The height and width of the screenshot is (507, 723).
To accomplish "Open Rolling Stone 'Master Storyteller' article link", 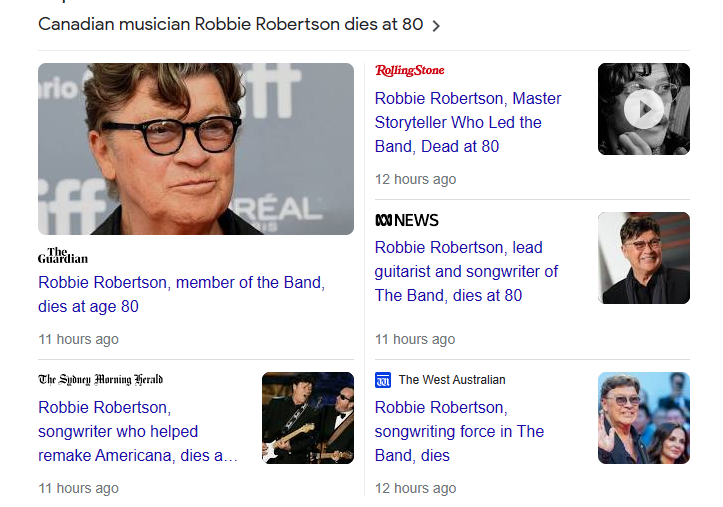I will pos(467,122).
